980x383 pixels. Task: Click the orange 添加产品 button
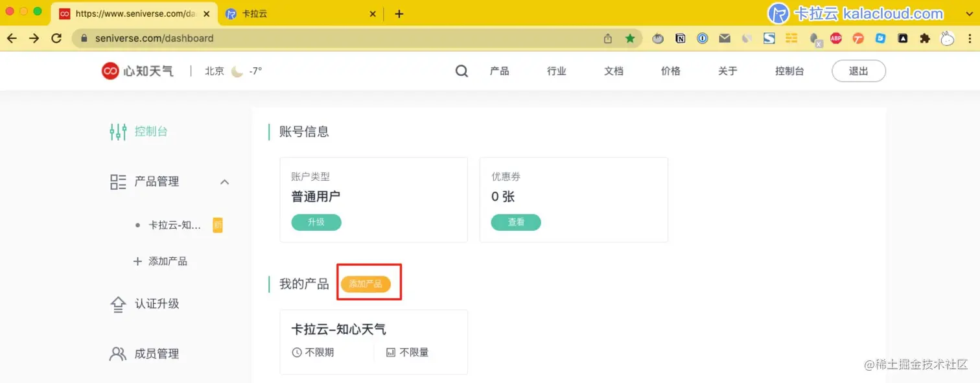(x=366, y=284)
